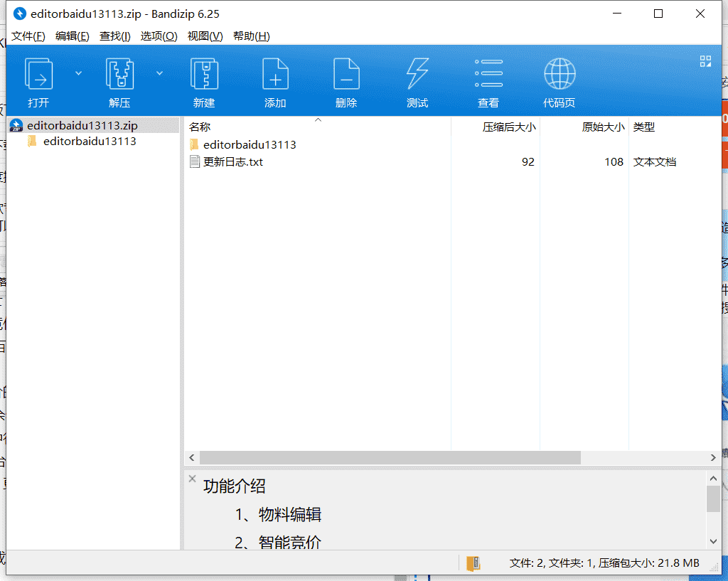Image resolution: width=728 pixels, height=581 pixels.
Task: Click the editorbaidu13113 folder icon in file list
Action: coord(195,144)
